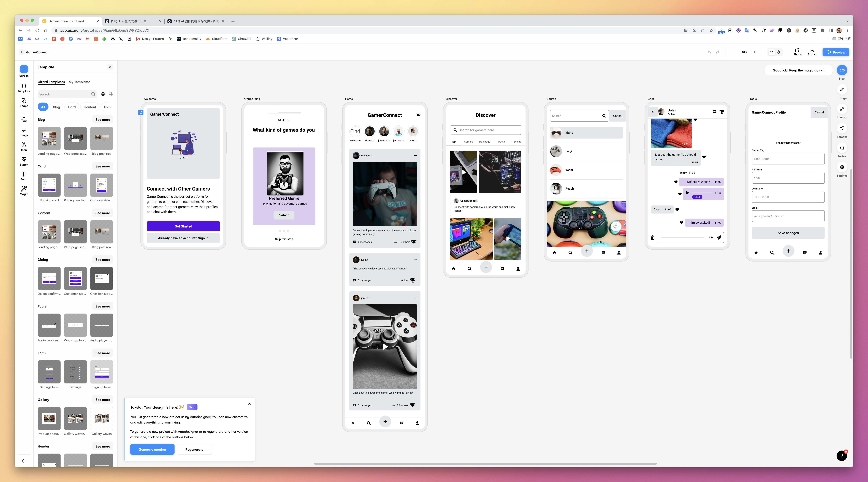Viewport: 868px width, 482px height.
Task: Click the horizontal canvas scrollbar
Action: pyautogui.click(x=485, y=464)
